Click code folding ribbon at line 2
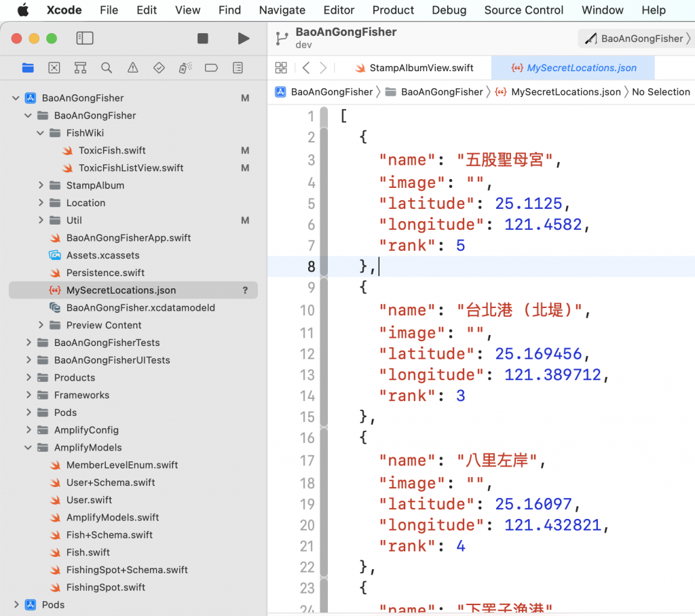695x616 pixels. tap(324, 137)
